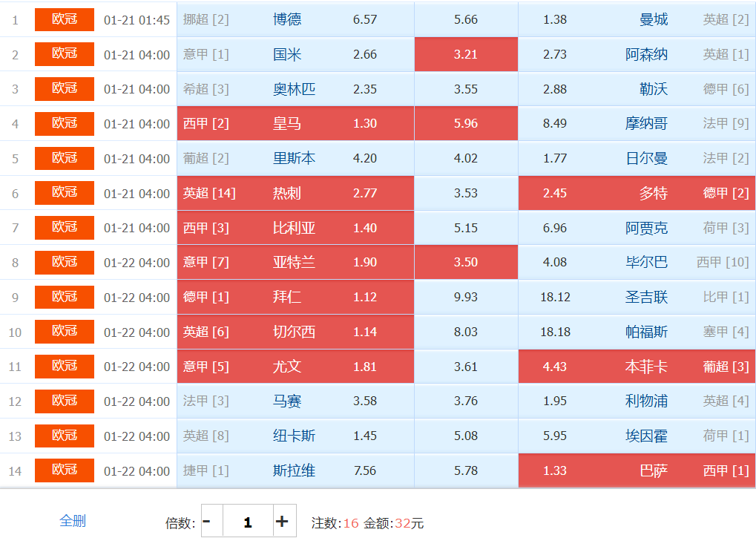756x538 pixels.
Task: Increase the multiplier with the plus button
Action: click(x=282, y=522)
